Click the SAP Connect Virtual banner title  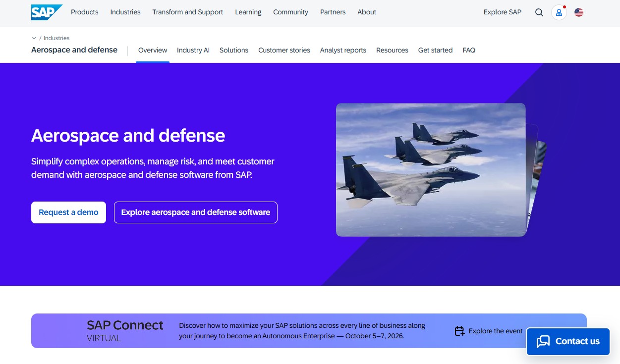pyautogui.click(x=125, y=331)
